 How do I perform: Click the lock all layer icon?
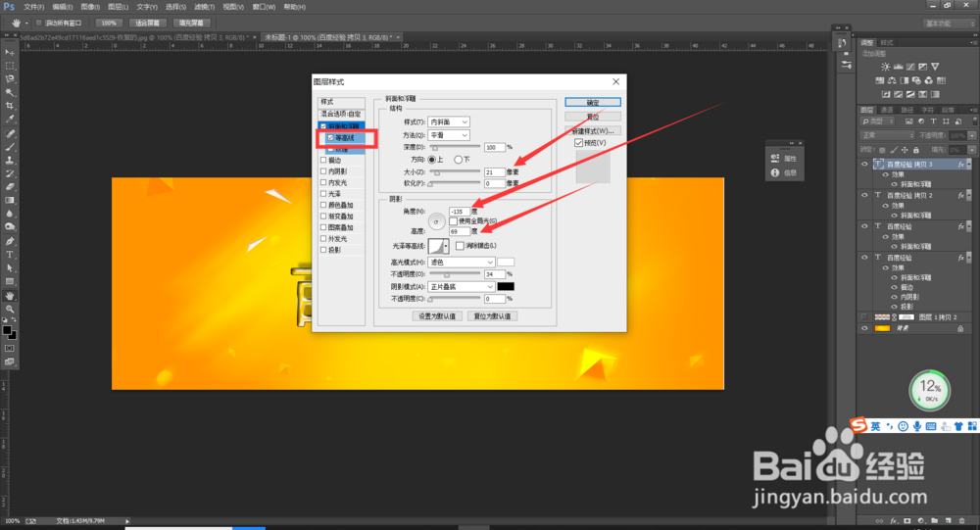tap(915, 150)
